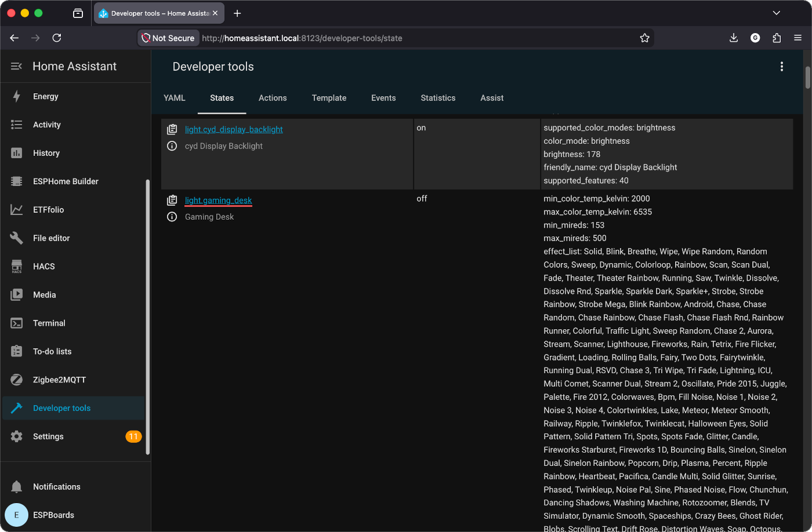Bookmark this page with the star icon
Image resolution: width=812 pixels, height=532 pixels.
pos(644,38)
